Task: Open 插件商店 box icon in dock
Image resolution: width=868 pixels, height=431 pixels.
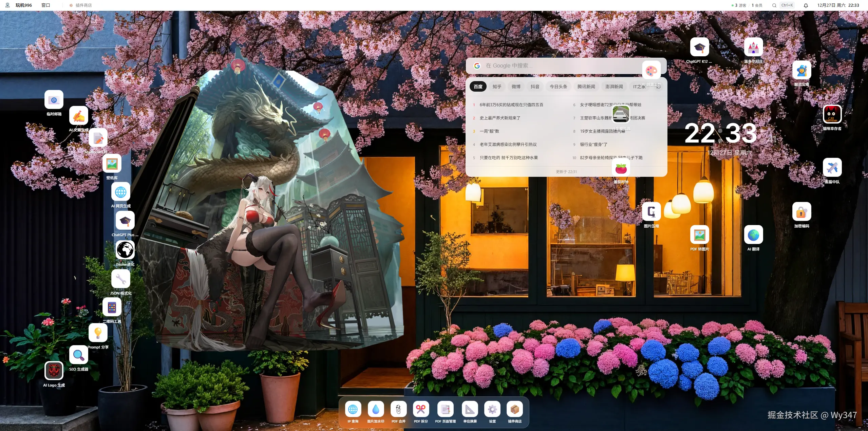Action: (x=515, y=410)
